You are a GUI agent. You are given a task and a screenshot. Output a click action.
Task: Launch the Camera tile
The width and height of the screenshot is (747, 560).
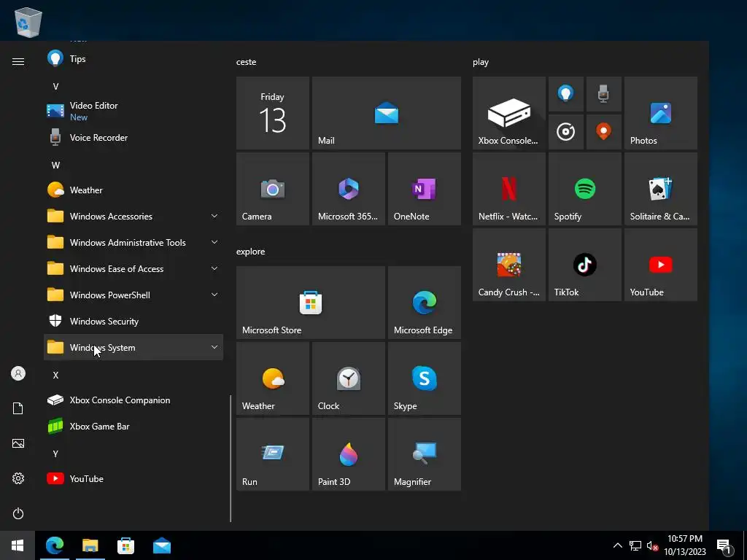pos(273,189)
